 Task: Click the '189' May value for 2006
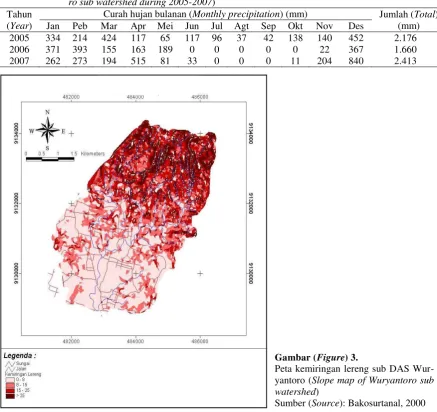165,49
